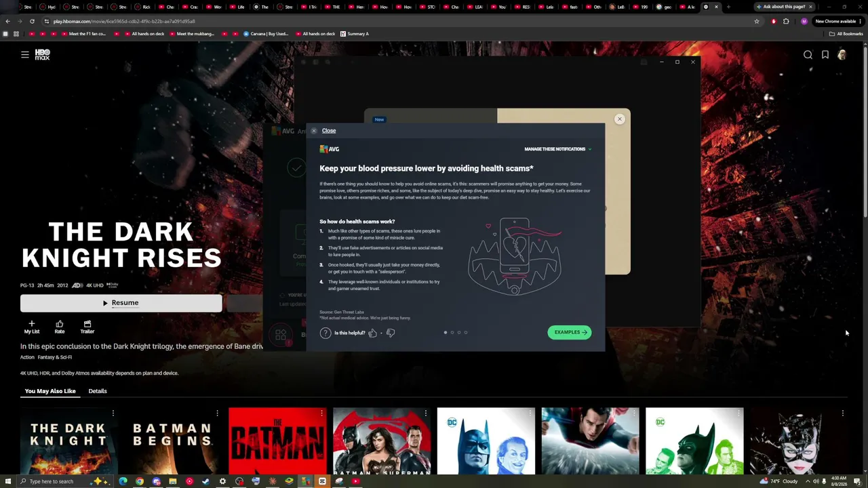Switch to the You May Also Like tab
Viewport: 868px width, 488px height.
tap(50, 391)
